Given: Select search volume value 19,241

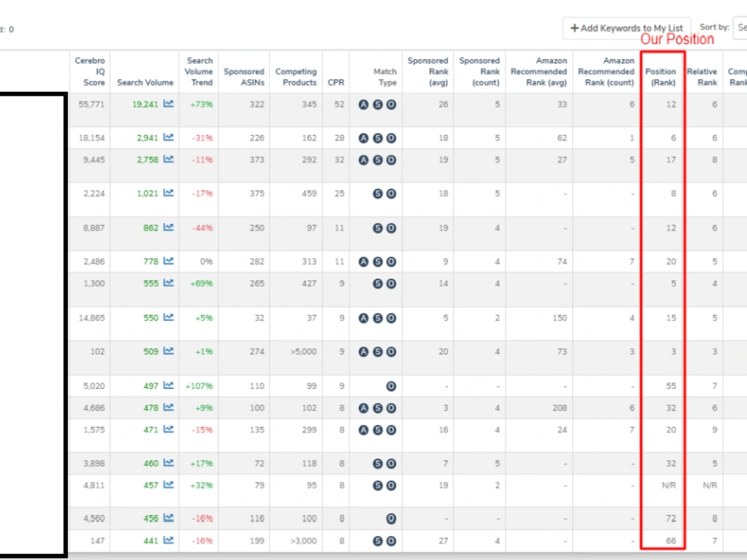Looking at the screenshot, I should click(145, 105).
